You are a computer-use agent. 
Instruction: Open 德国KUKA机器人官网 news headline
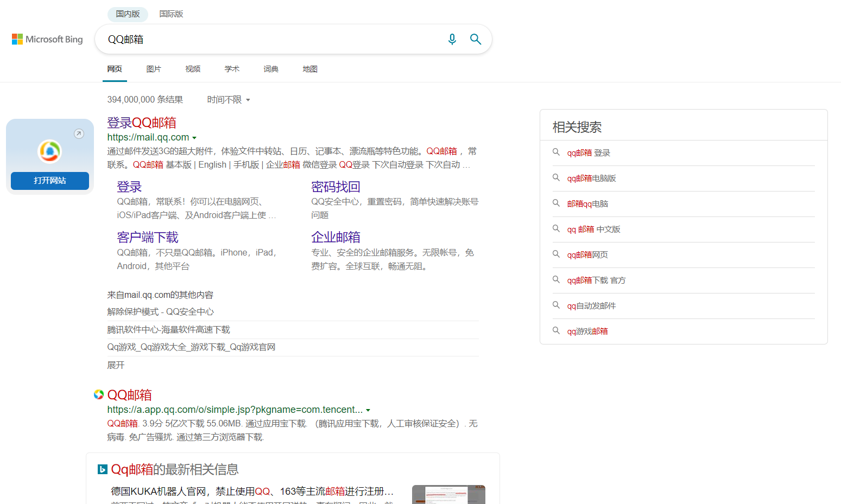[x=252, y=492]
